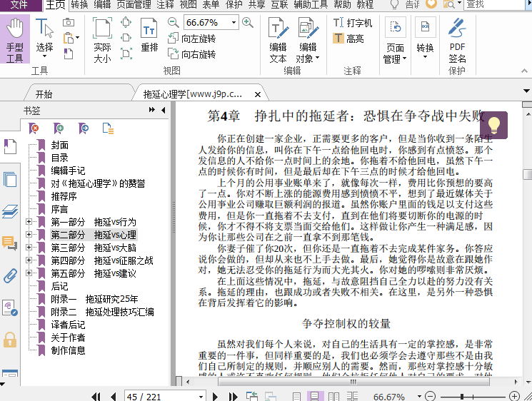Rotate view right (向右旋转)
532x401 pixels.
click(191, 54)
